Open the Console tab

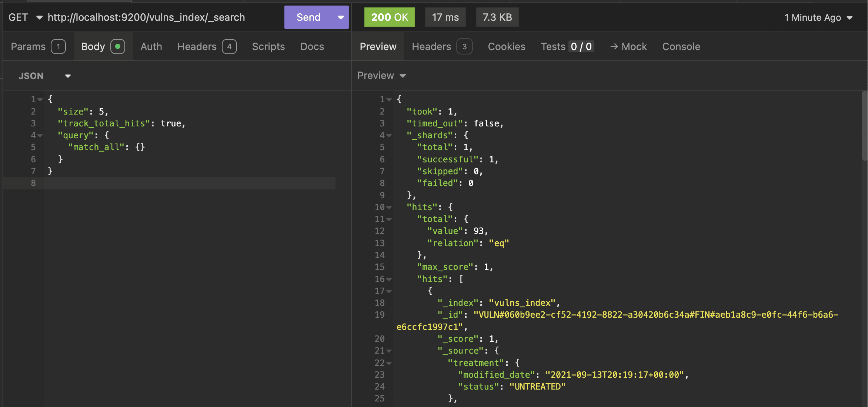681,47
